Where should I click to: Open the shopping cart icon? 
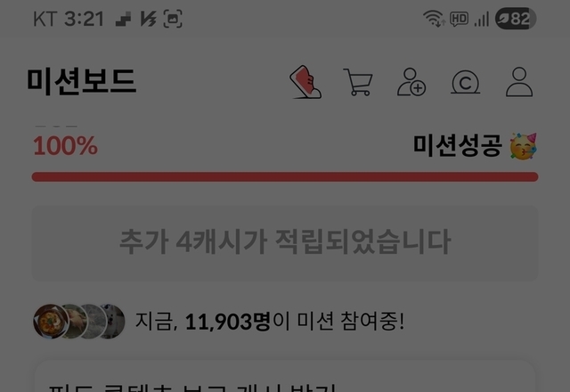[x=358, y=82]
